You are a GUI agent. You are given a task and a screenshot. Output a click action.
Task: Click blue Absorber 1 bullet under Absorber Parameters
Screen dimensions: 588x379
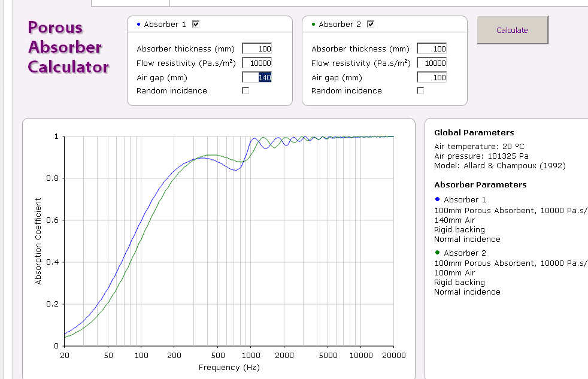point(438,199)
